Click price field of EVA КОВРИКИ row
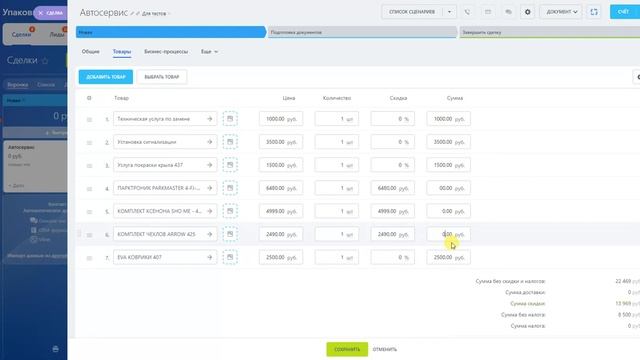The width and height of the screenshot is (640, 360). point(281,257)
